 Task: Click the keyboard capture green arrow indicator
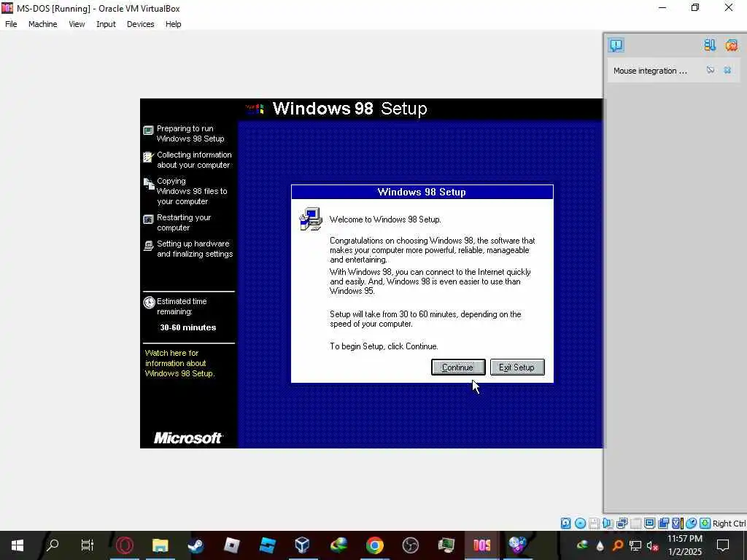click(x=705, y=524)
